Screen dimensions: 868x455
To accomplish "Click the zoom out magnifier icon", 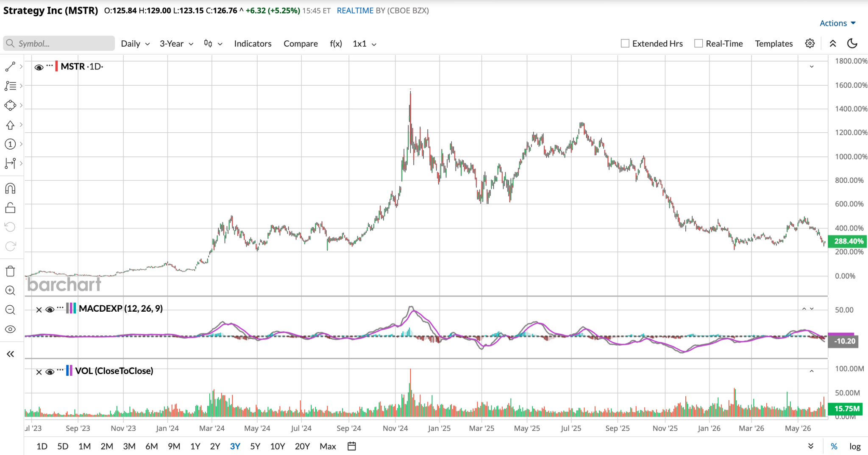I will [x=10, y=310].
